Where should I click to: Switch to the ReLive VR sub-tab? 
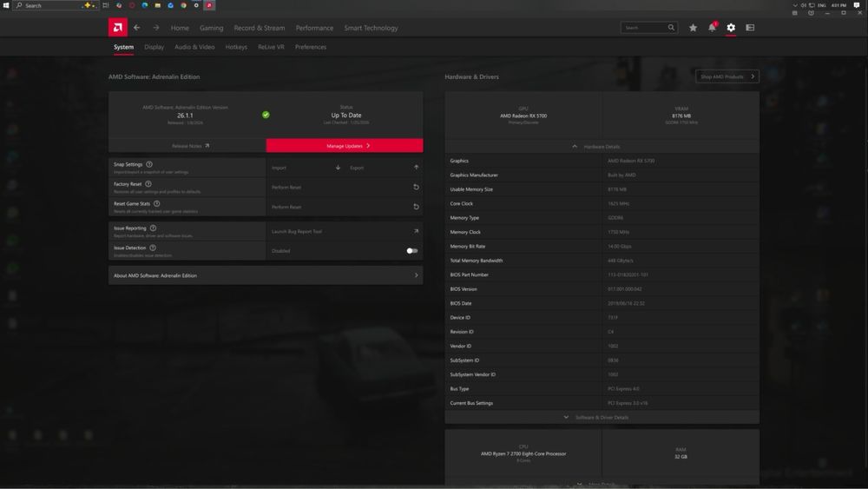(271, 47)
